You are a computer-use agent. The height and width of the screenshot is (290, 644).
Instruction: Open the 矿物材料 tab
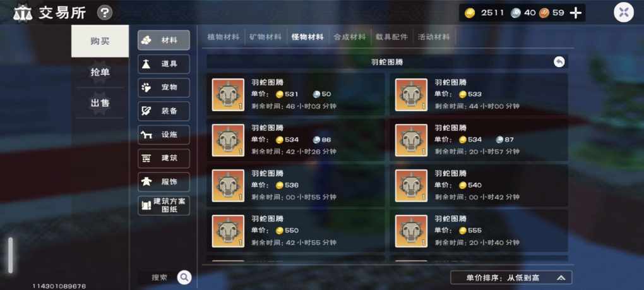coord(265,37)
